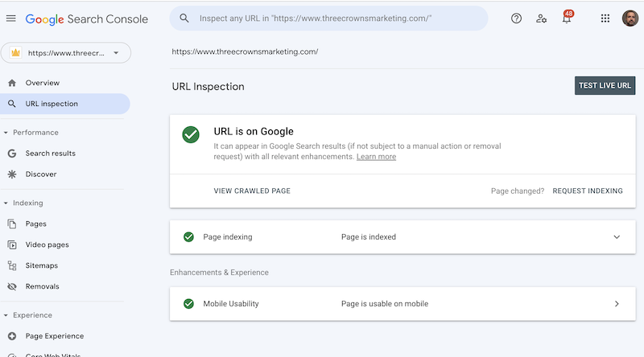Click the search magnifier icon in URL bar

[184, 18]
